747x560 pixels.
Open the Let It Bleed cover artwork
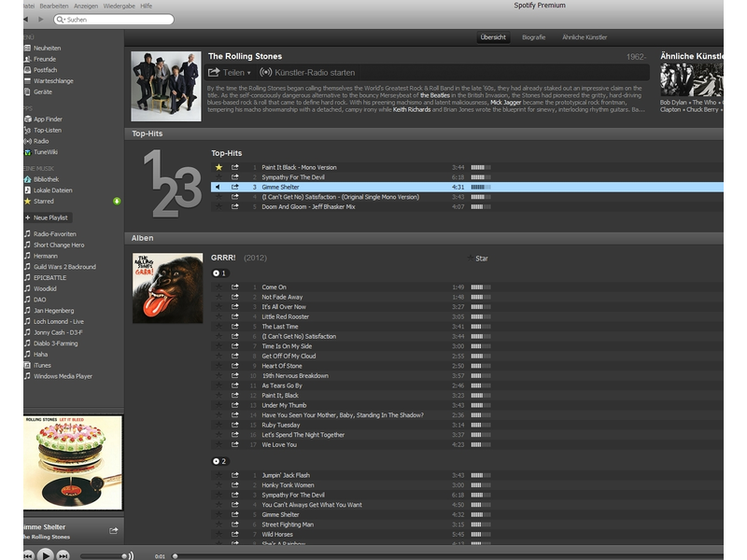[73, 462]
